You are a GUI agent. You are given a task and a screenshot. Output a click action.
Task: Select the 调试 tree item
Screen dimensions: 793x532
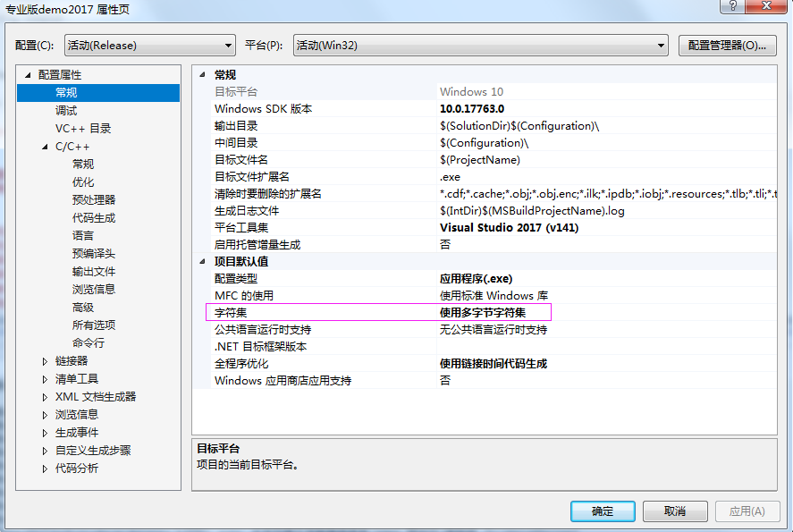65,110
